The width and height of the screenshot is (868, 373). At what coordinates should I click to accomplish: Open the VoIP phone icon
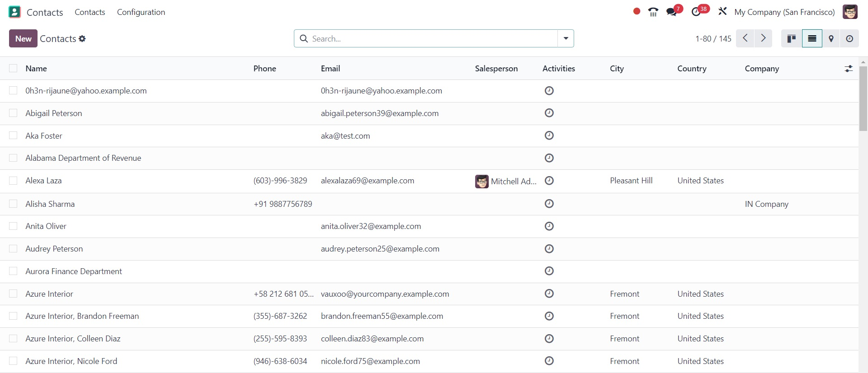(x=653, y=12)
